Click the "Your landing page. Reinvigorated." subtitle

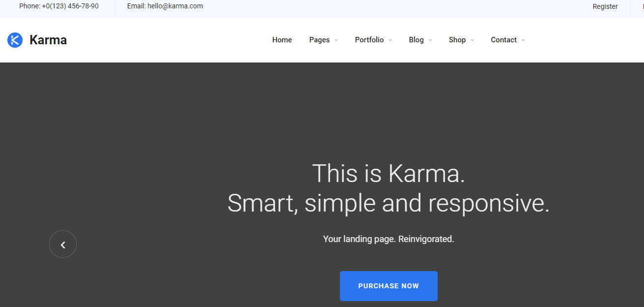(388, 239)
